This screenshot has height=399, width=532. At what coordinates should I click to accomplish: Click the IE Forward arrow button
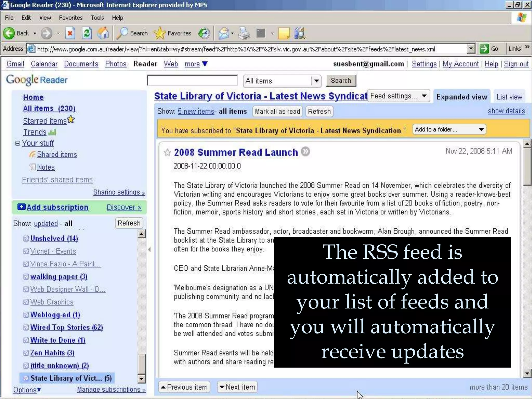46,33
